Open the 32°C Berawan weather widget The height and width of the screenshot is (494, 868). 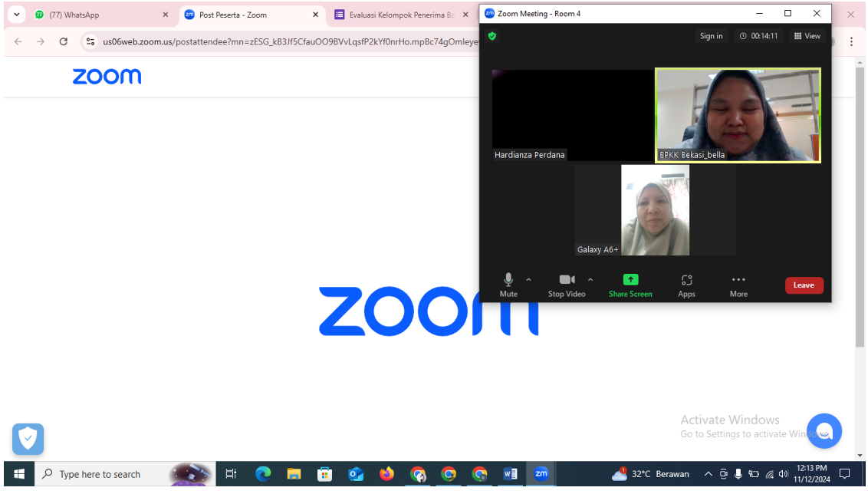click(x=650, y=474)
